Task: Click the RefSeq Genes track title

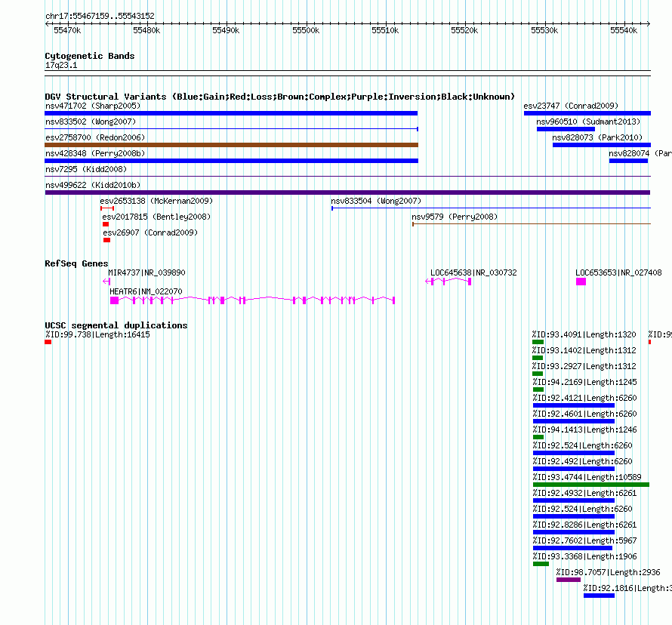Action: pos(76,263)
